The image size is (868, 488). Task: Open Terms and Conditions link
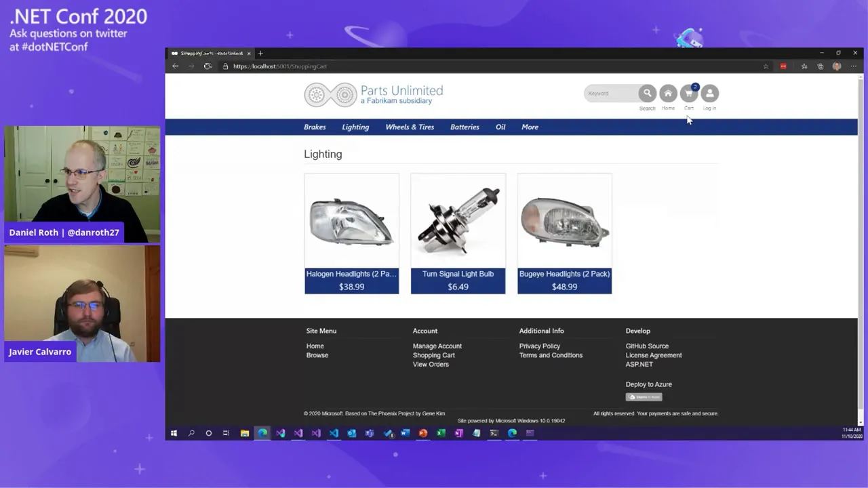(551, 355)
